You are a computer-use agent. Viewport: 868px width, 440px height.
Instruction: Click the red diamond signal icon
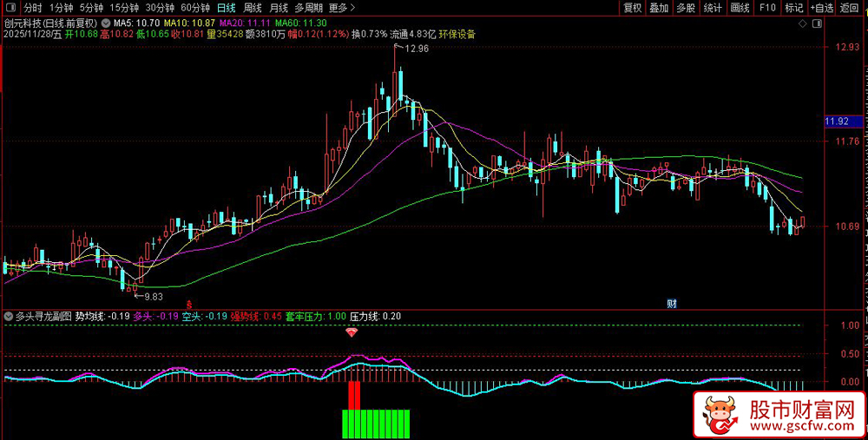(x=351, y=332)
